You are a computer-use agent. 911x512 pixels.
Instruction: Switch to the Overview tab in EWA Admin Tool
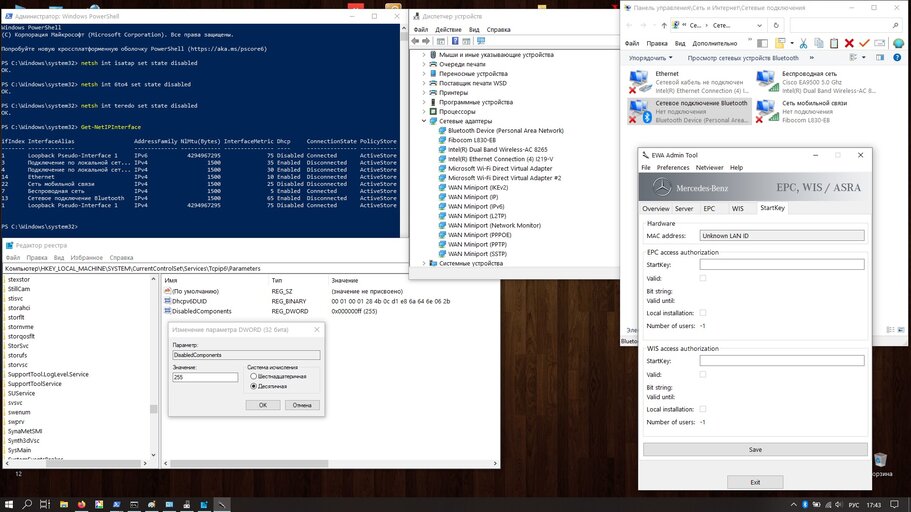655,208
